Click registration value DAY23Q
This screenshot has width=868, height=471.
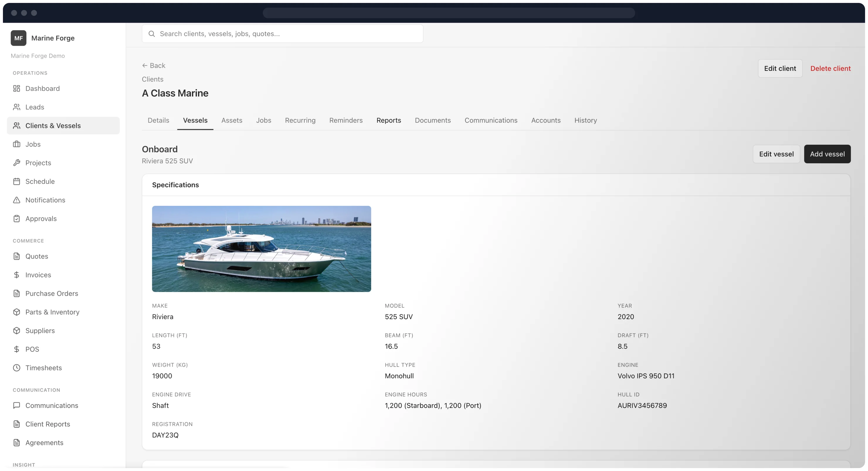165,435
